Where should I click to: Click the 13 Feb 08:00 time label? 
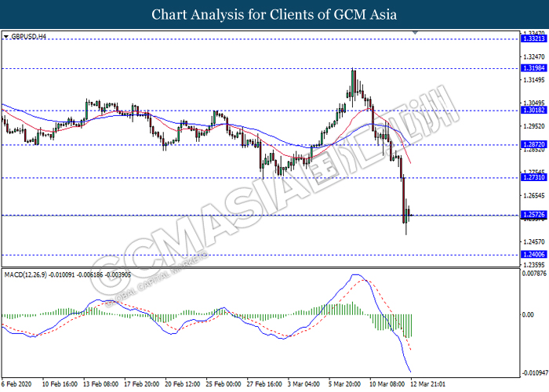coord(100,384)
